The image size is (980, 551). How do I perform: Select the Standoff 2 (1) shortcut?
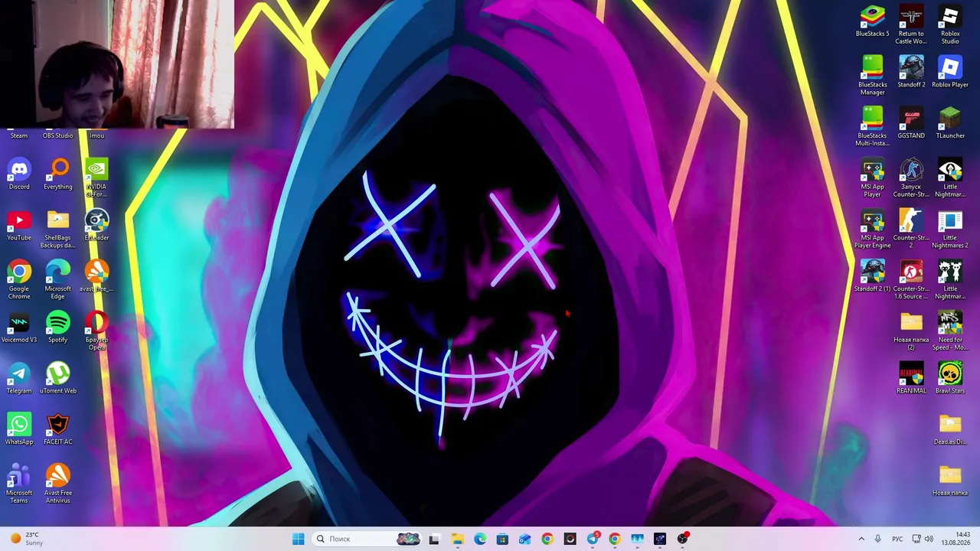click(x=873, y=276)
